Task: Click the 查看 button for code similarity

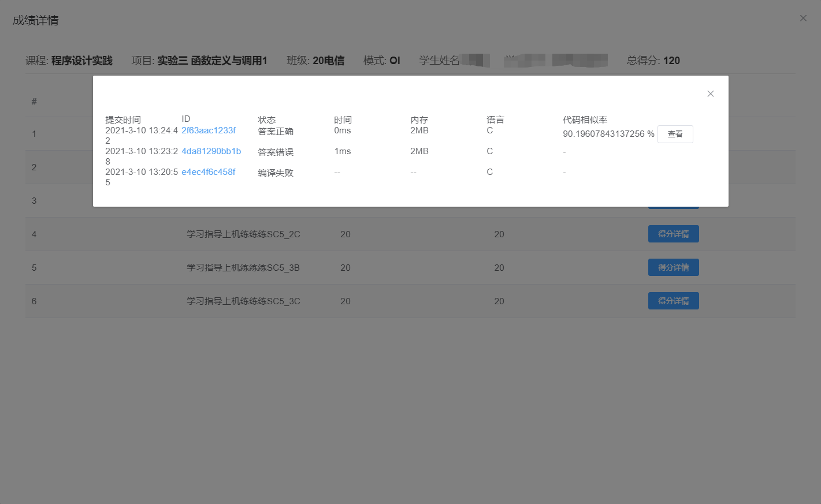Action: [x=675, y=134]
